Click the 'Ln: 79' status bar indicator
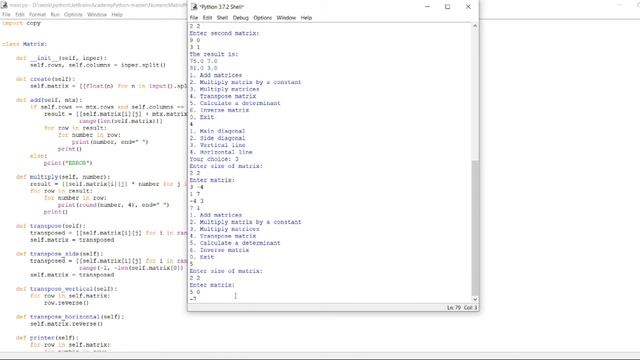Image resolution: width=640 pixels, height=360 pixels. click(453, 307)
